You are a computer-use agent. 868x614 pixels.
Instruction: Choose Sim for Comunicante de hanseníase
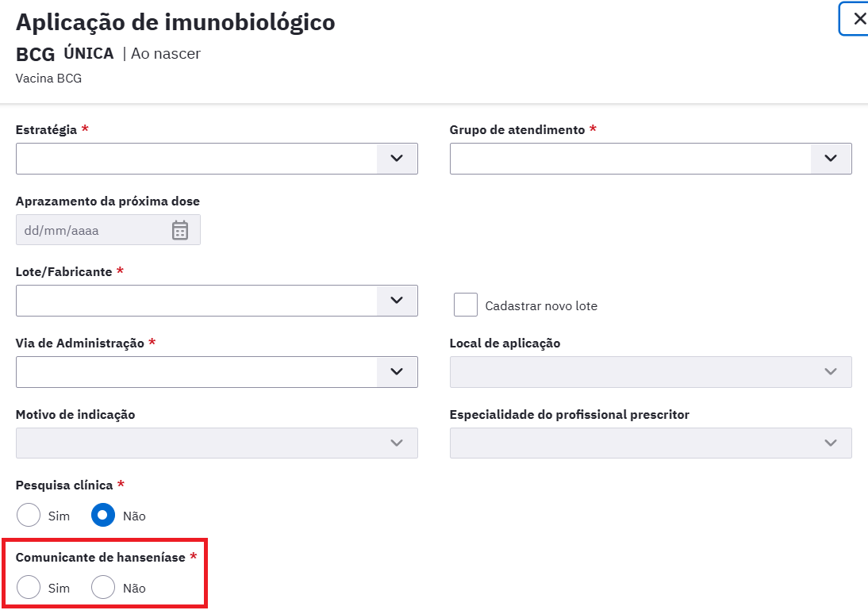point(29,588)
